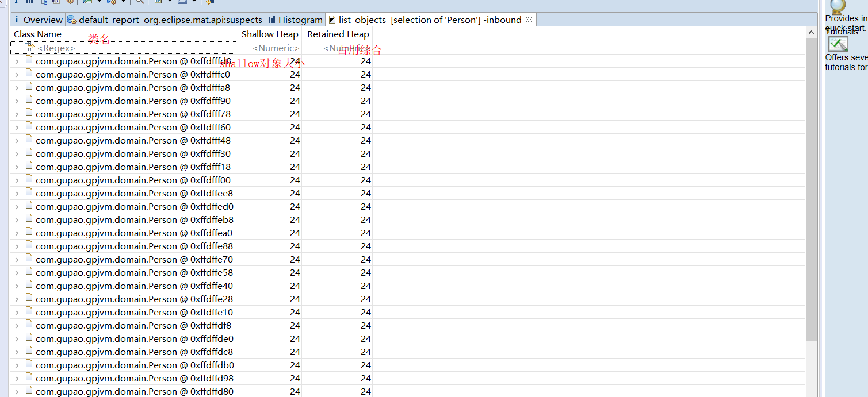Switch to the Overview tab

coord(38,20)
